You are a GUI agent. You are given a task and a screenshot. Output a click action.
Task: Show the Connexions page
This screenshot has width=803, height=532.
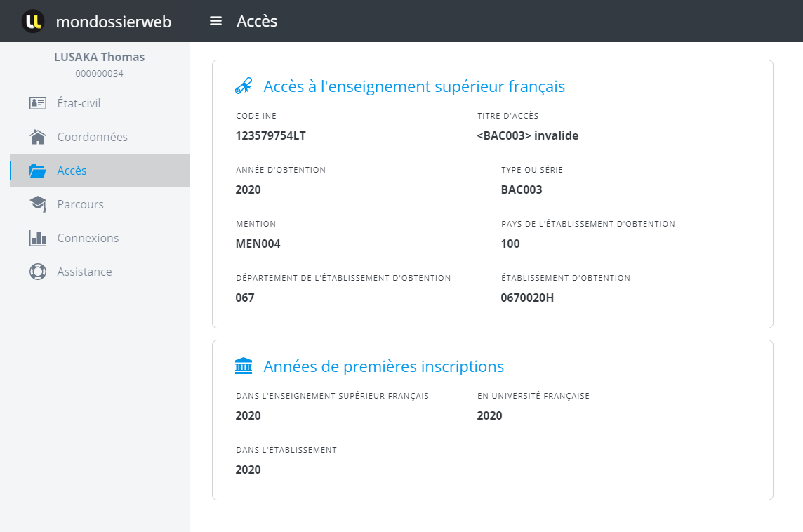88,238
